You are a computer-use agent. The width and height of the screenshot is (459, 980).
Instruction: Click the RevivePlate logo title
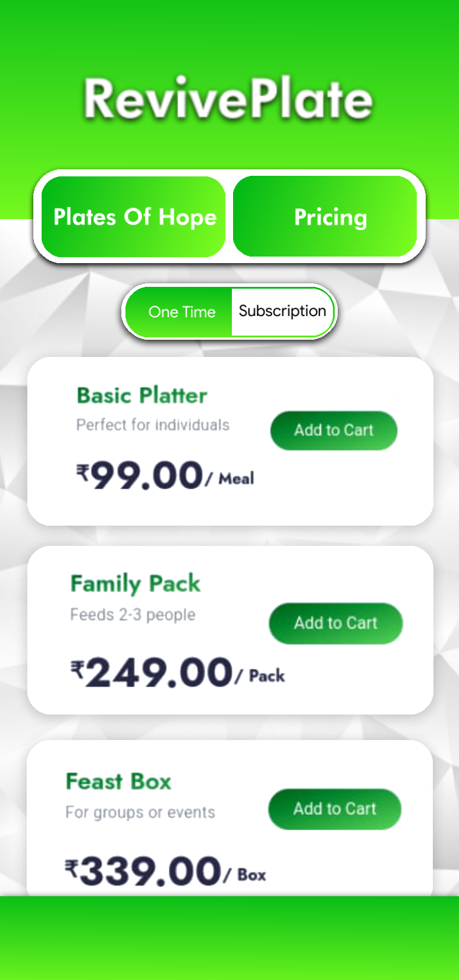click(228, 99)
